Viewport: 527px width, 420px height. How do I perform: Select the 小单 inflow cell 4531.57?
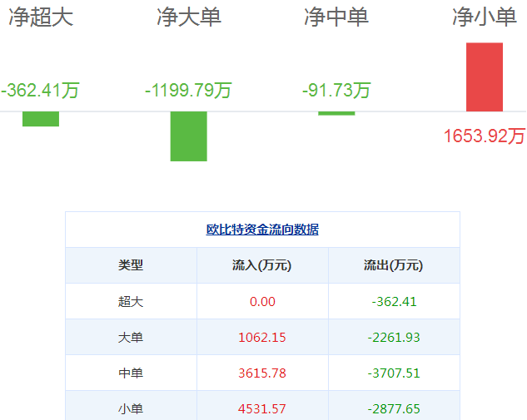[262, 408]
